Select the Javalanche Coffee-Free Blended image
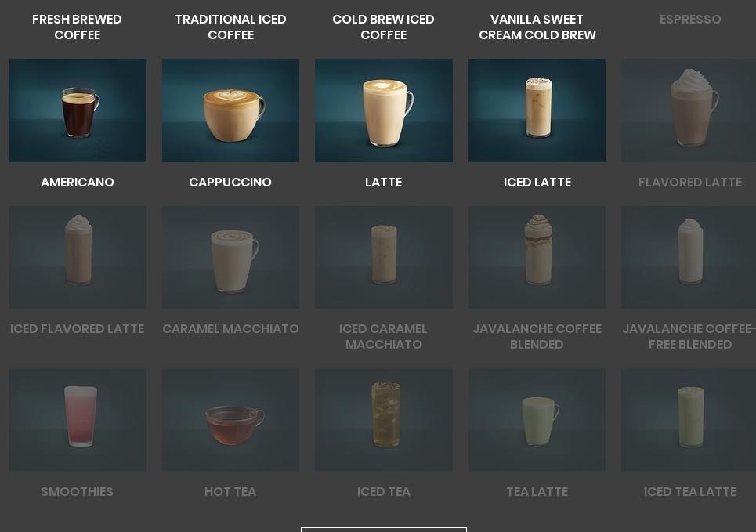Image resolution: width=756 pixels, height=532 pixels. [689, 258]
